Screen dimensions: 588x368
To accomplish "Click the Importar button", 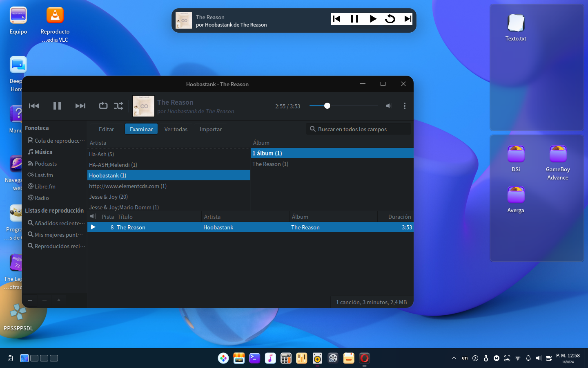I will 211,129.
